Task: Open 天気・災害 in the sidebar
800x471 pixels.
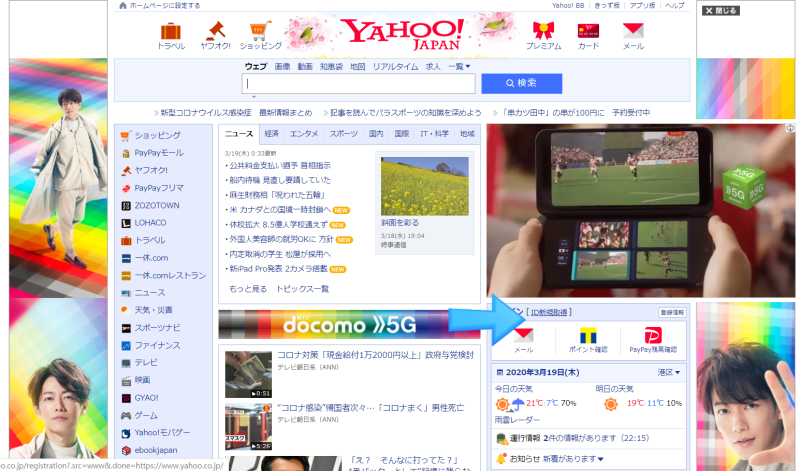Action: [153, 310]
